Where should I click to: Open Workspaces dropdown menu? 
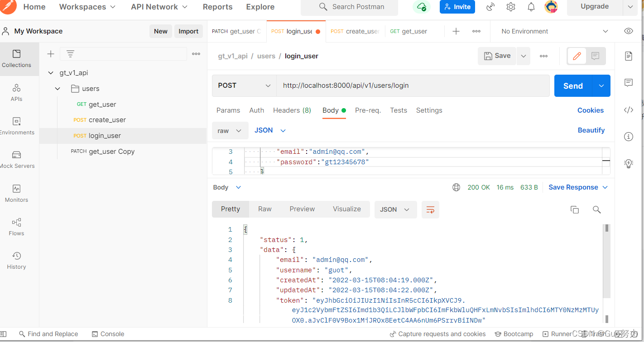pyautogui.click(x=87, y=7)
